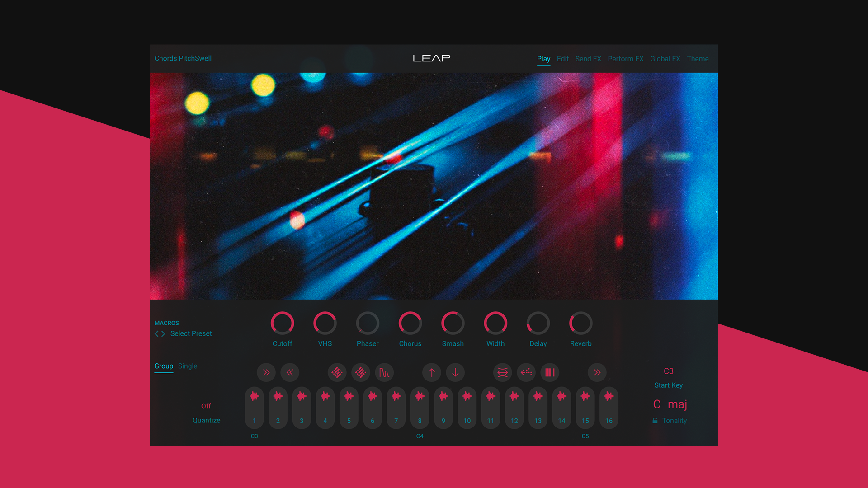The image size is (868, 488).
Task: Open Select Preset browser
Action: [x=190, y=333]
